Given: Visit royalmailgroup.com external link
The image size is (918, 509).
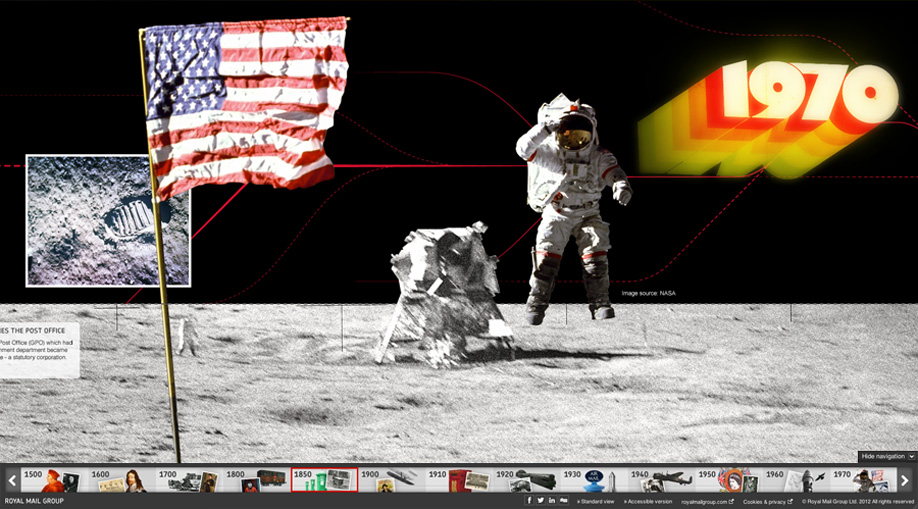Looking at the screenshot, I should click(x=707, y=501).
